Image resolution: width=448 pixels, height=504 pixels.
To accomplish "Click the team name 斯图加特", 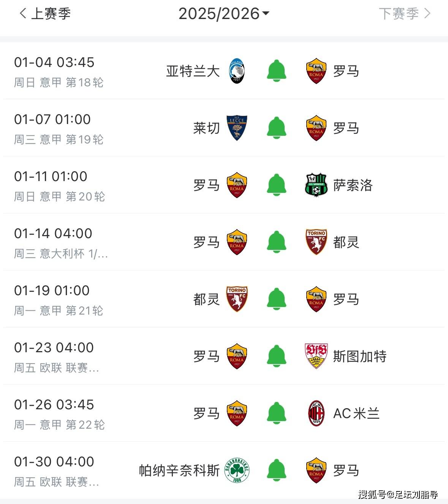I will tap(359, 356).
